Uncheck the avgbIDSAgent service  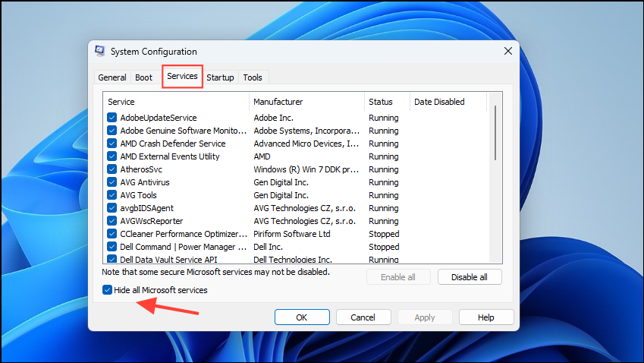tap(112, 208)
